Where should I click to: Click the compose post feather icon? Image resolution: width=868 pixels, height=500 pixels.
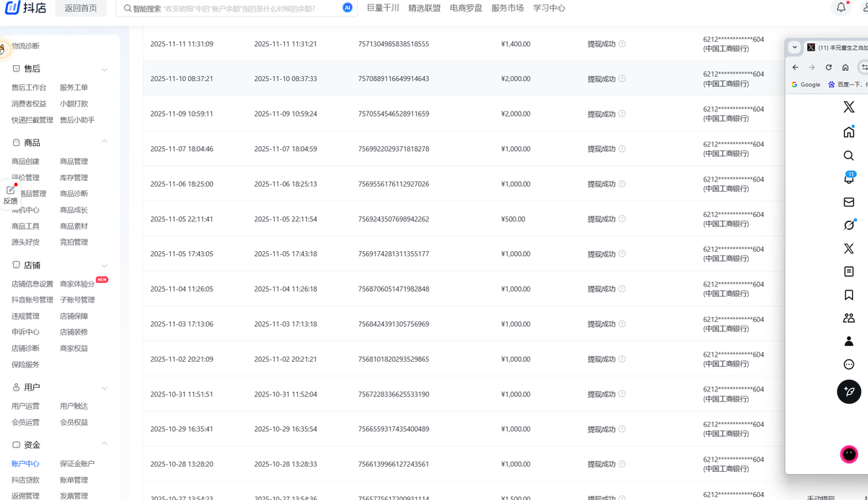coord(848,391)
